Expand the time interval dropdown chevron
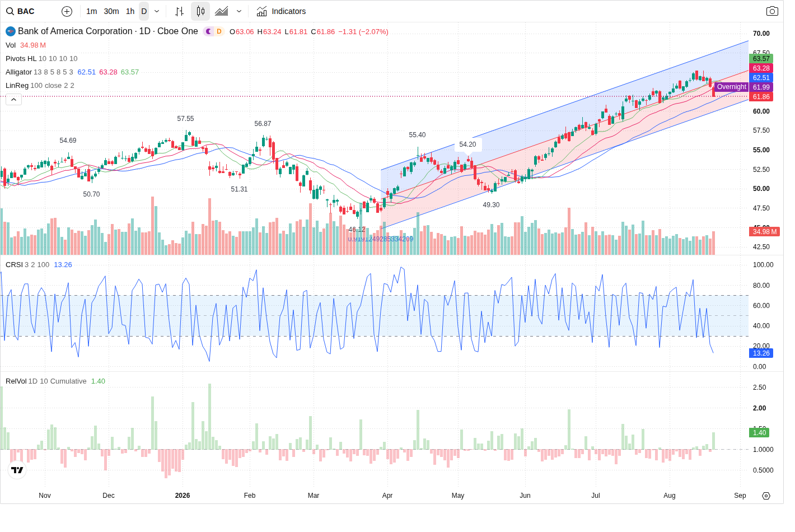Viewport: 795px width, 532px height. point(157,11)
